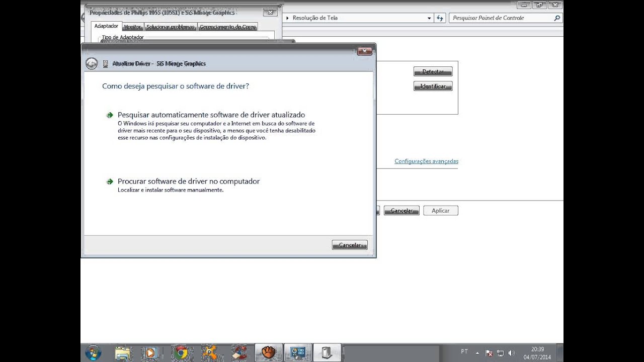Click the driver wizard taskbar button
Image resolution: width=644 pixels, height=362 pixels.
point(327,352)
